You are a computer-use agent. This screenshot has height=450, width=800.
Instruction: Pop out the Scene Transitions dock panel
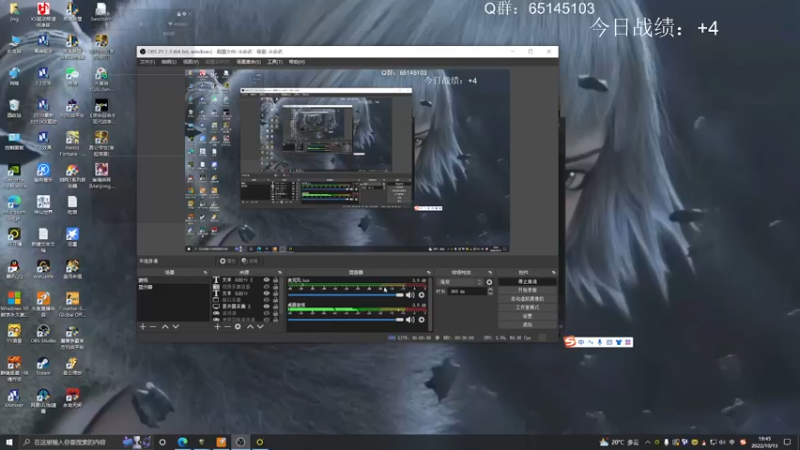(x=490, y=272)
